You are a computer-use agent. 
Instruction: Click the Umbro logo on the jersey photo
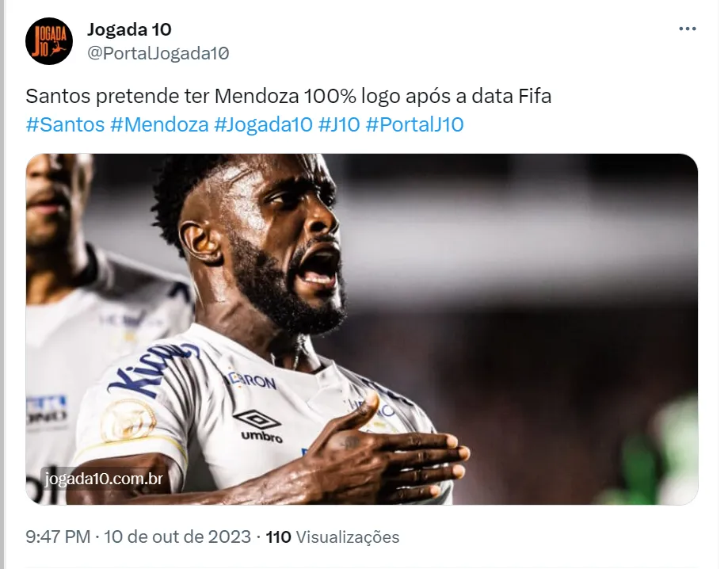[x=258, y=426]
